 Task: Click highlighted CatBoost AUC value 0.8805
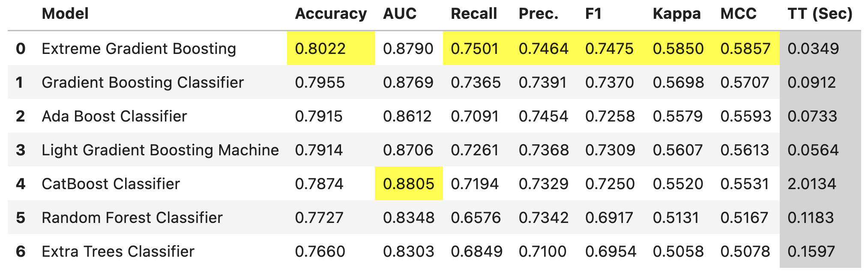tap(409, 184)
